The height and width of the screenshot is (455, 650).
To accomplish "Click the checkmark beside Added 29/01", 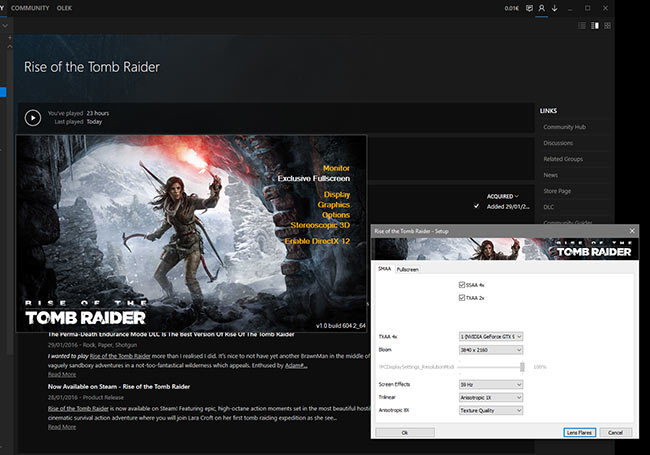I will coord(476,206).
